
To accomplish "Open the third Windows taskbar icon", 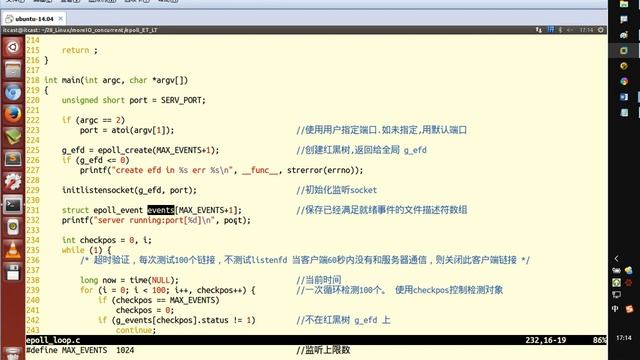I will point(624,35).
